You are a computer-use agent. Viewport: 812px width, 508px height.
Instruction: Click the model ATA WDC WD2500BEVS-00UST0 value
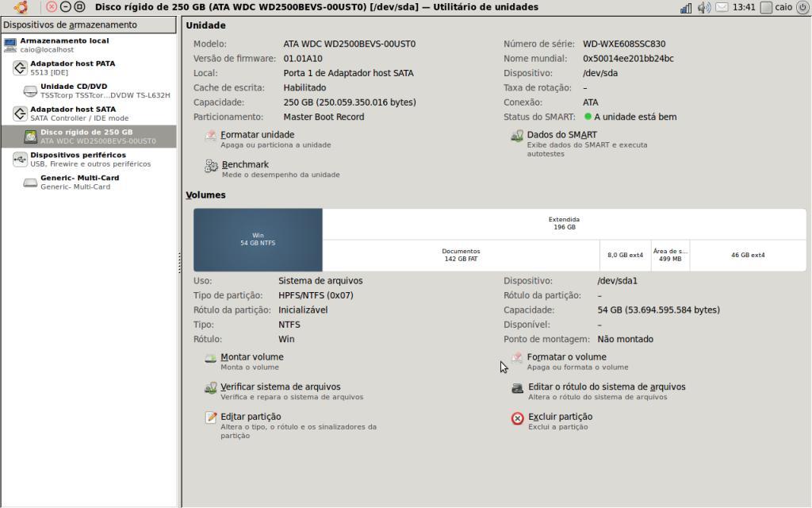pos(350,44)
